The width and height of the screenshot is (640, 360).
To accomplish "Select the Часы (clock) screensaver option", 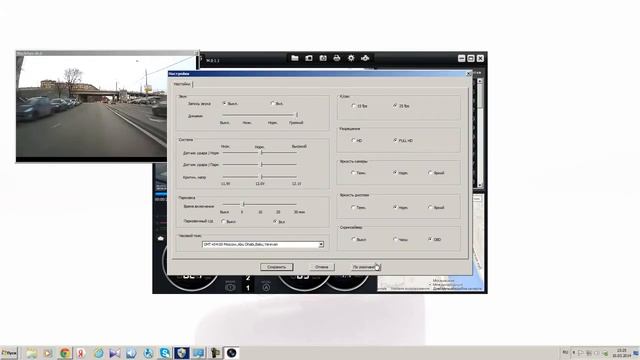I will [395, 239].
